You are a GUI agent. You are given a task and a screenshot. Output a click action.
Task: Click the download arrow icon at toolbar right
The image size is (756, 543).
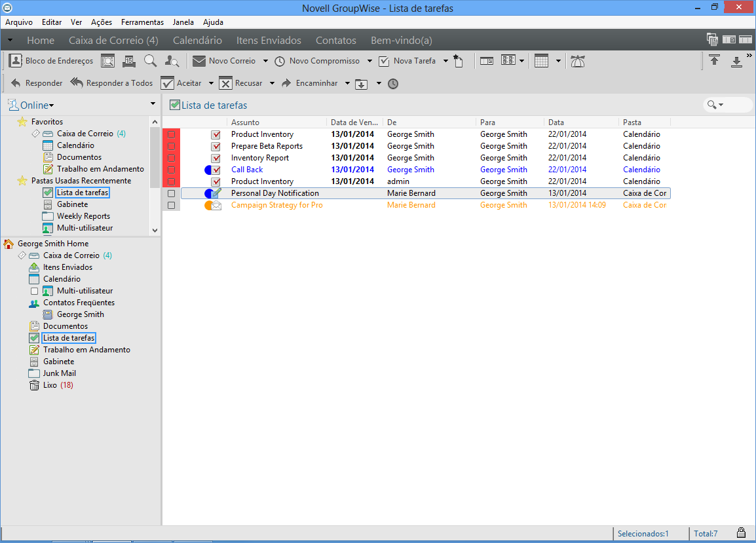pos(736,62)
